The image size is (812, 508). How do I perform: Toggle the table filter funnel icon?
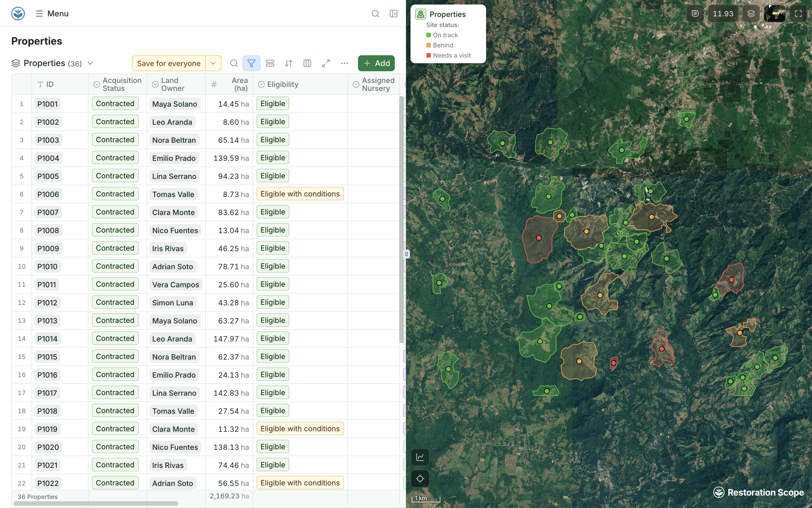(x=251, y=63)
